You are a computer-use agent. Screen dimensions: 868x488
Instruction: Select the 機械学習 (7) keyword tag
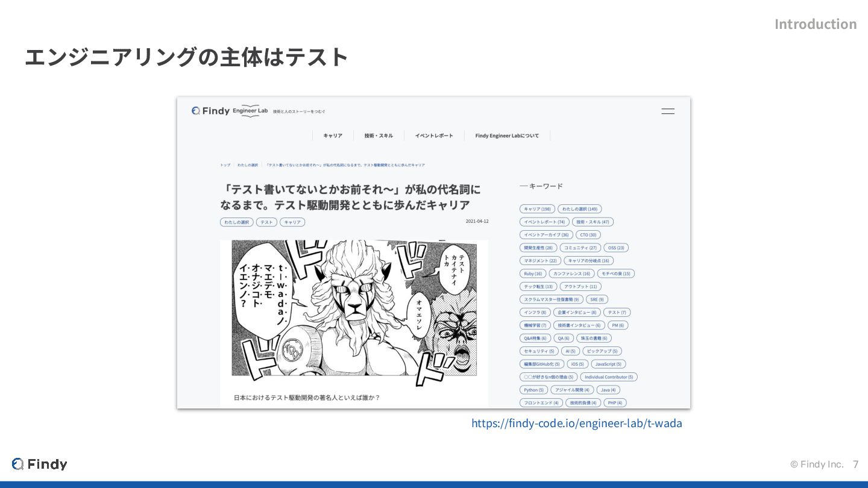pyautogui.click(x=535, y=325)
